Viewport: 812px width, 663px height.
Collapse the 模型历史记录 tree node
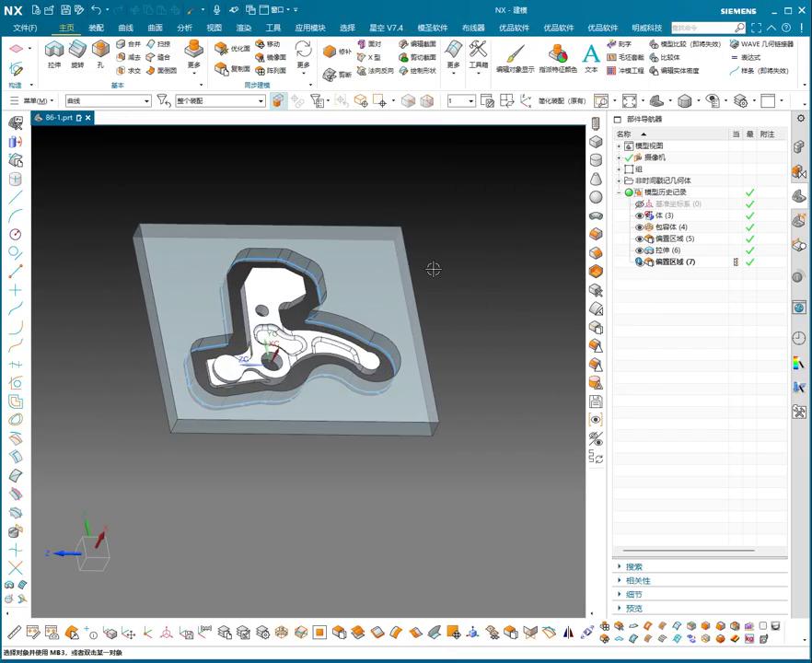pos(619,192)
